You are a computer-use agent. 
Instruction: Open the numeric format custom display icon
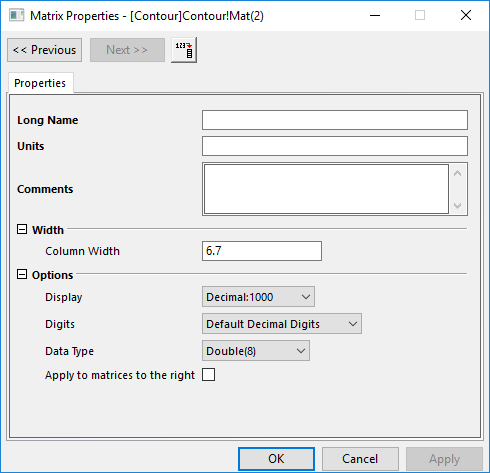coord(184,50)
